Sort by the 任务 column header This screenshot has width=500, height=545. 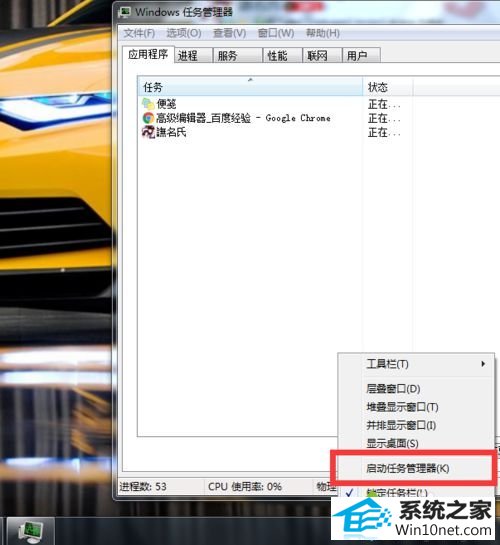[x=250, y=87]
